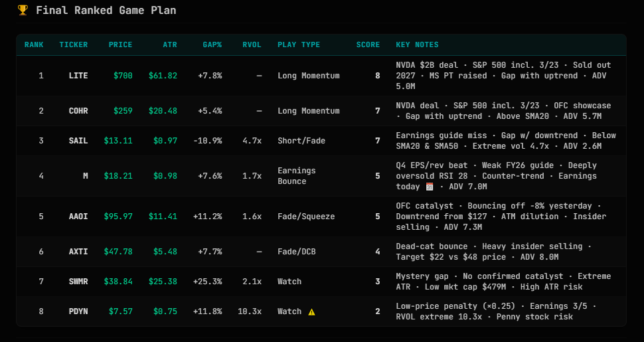Click the $20.48 ATR value
Screen dimensions: 644x342
163,111
